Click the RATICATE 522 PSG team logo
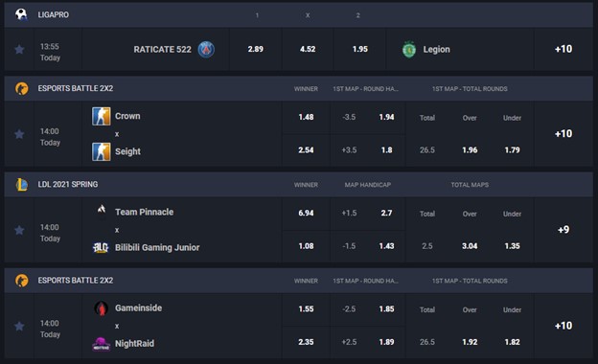 pos(206,50)
